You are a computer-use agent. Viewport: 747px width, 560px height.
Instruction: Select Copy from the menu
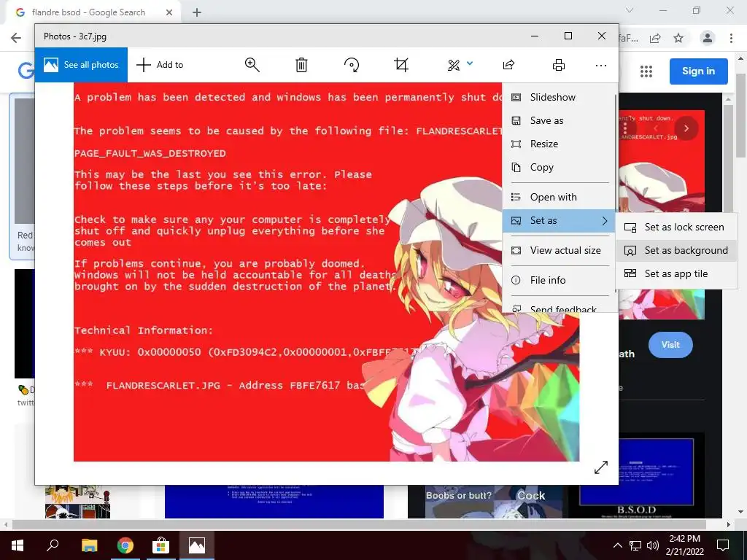pos(558,167)
